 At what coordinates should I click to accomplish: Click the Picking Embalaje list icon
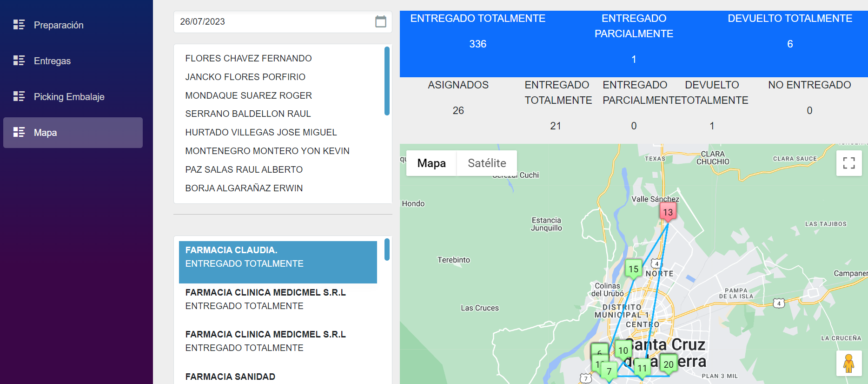click(x=19, y=96)
